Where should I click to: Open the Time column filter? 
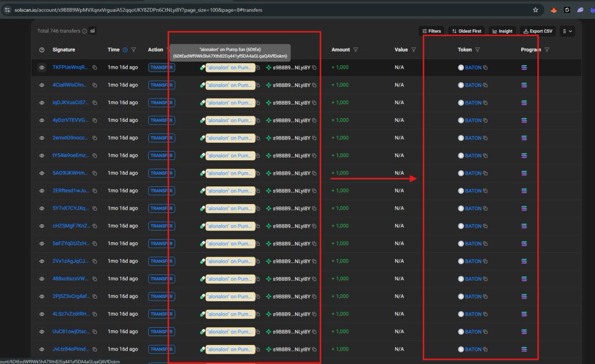[134, 50]
